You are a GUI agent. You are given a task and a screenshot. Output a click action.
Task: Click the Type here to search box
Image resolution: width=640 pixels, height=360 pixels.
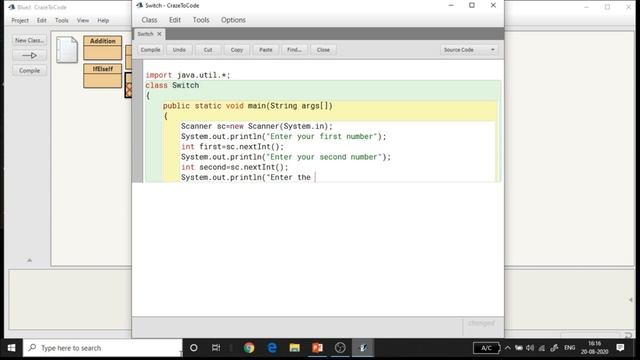coord(102,348)
